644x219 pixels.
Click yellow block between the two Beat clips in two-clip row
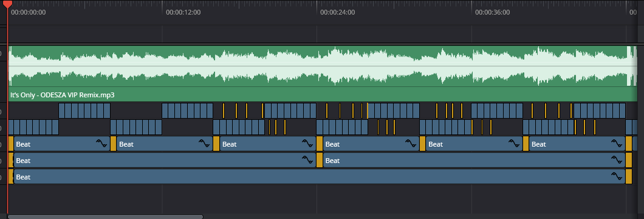pyautogui.click(x=320, y=160)
